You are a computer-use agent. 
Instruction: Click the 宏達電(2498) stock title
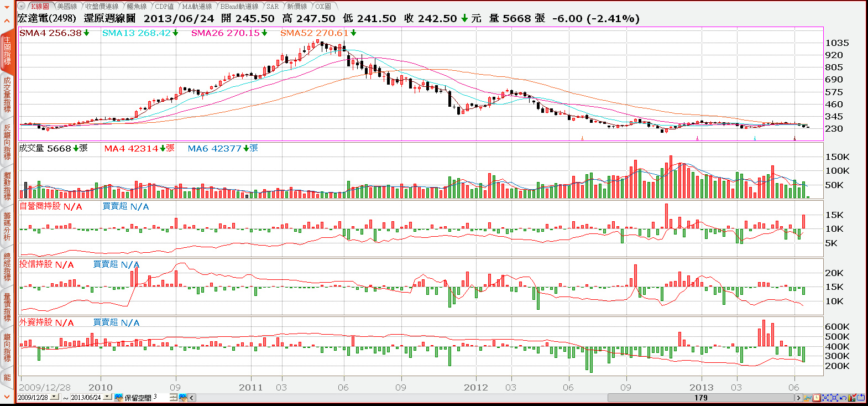pos(47,18)
